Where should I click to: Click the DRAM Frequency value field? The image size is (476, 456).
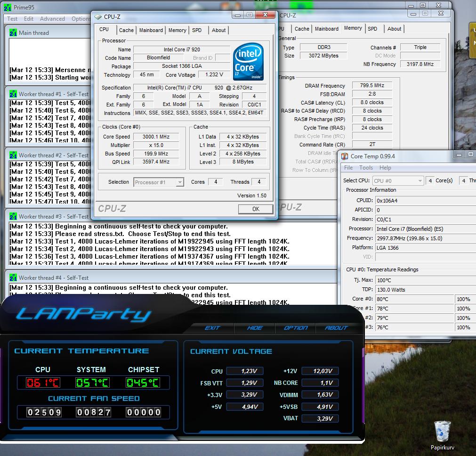372,85
